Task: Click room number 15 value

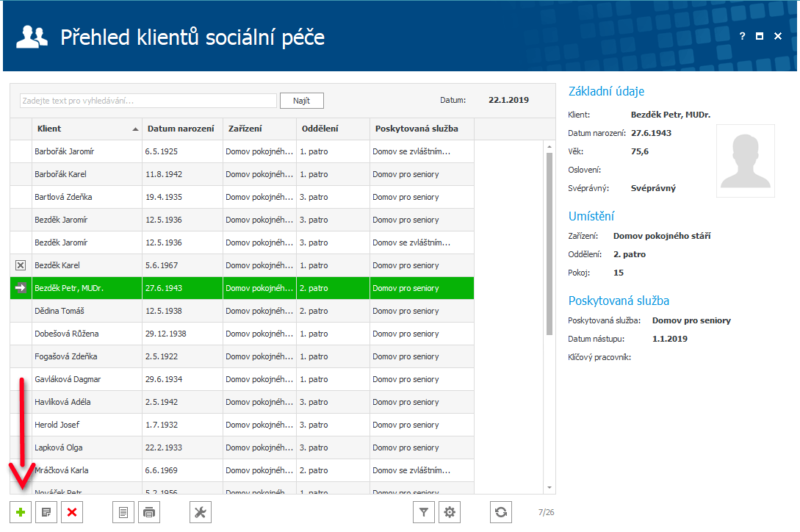Action: click(619, 273)
